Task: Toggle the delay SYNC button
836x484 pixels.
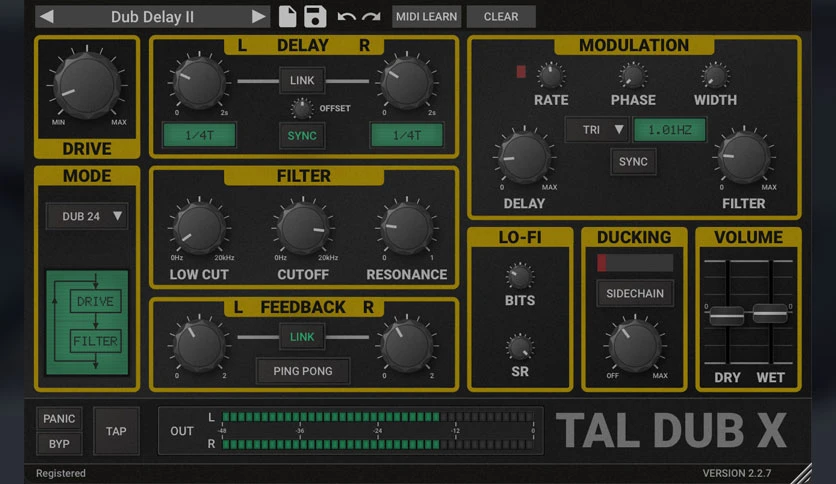Action: click(x=302, y=135)
